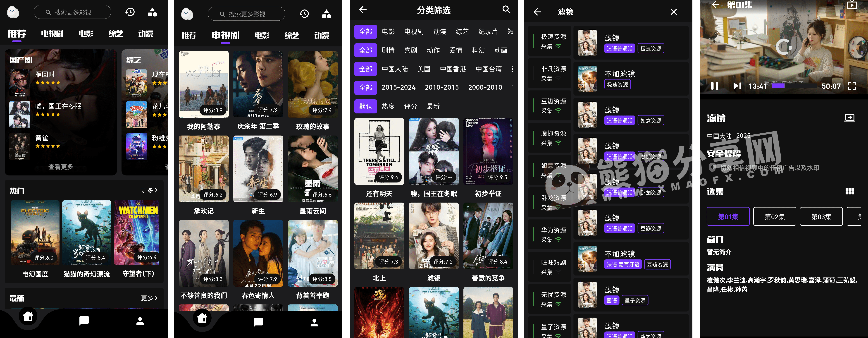Expand 更多 in the 热门 section
Screen dimensions: 868x338
click(x=149, y=191)
